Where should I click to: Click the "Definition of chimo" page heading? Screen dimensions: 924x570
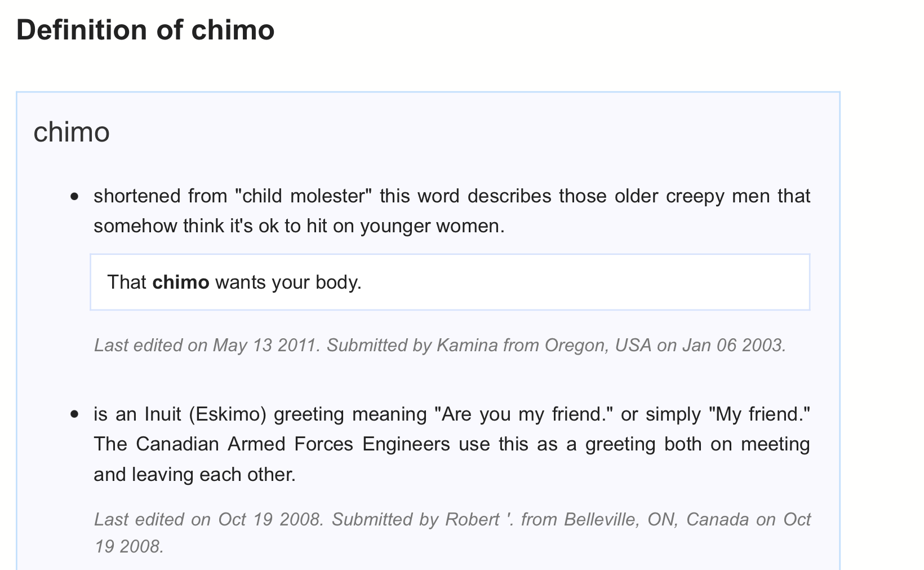145,30
